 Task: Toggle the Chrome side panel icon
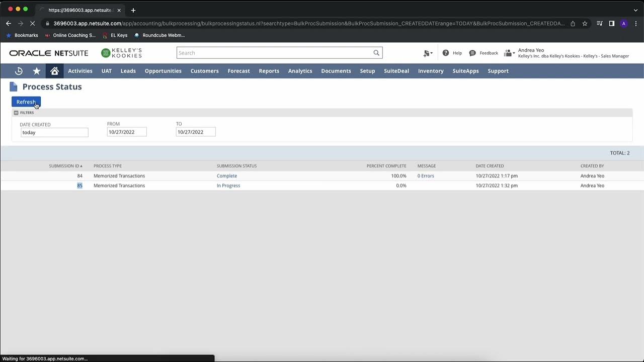(x=611, y=23)
